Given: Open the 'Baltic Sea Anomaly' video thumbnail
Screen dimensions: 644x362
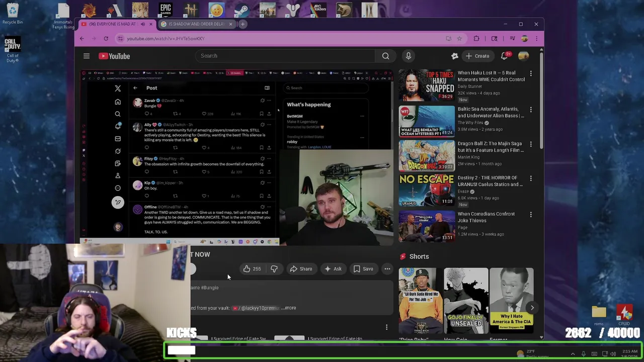Looking at the screenshot, I should tap(427, 121).
